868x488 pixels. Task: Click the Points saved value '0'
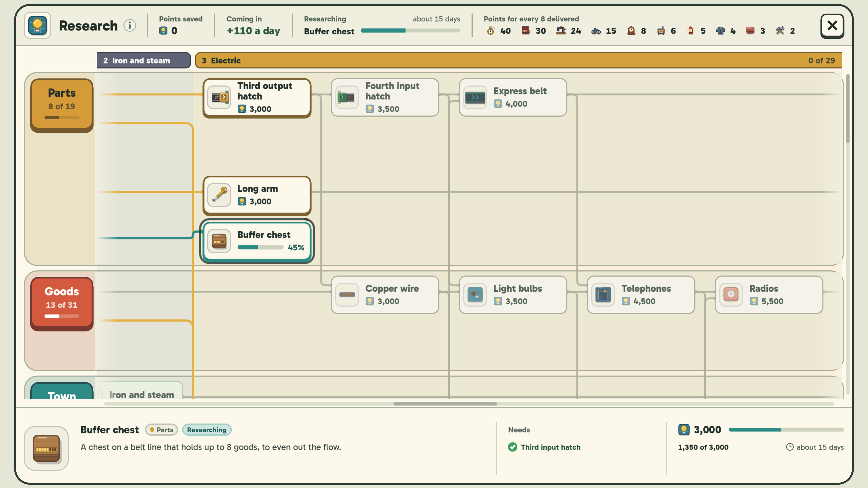(174, 31)
